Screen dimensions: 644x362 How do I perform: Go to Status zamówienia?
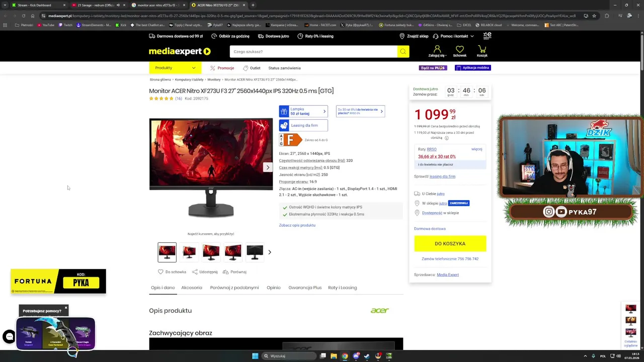click(x=284, y=68)
